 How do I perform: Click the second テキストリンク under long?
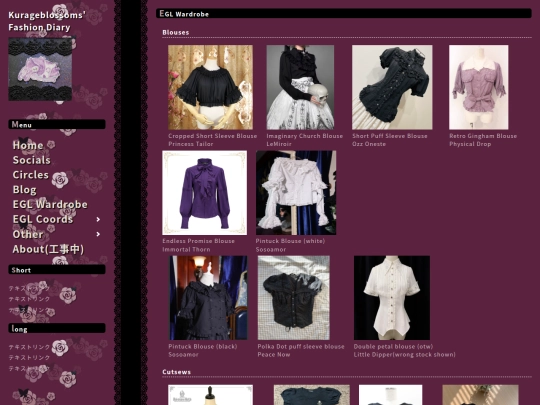(29, 357)
